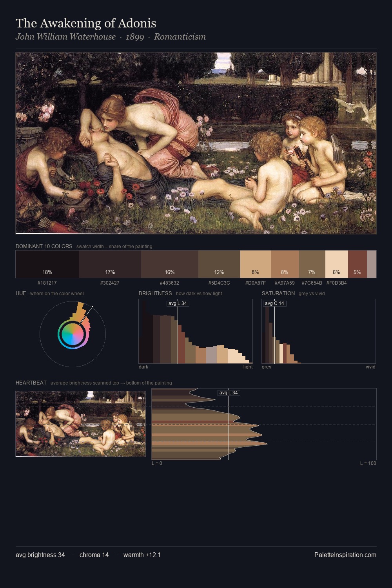Image resolution: width=392 pixels, height=588 pixels.
Task: Click the 'L = 100' axis label
Action: tap(368, 463)
